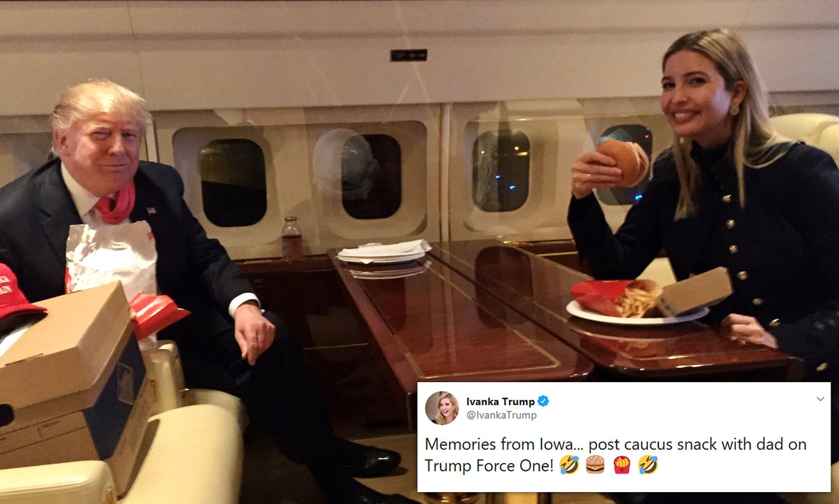This screenshot has height=504, width=839.
Task: Open the Ivanka Trump display name link
Action: click(500, 402)
